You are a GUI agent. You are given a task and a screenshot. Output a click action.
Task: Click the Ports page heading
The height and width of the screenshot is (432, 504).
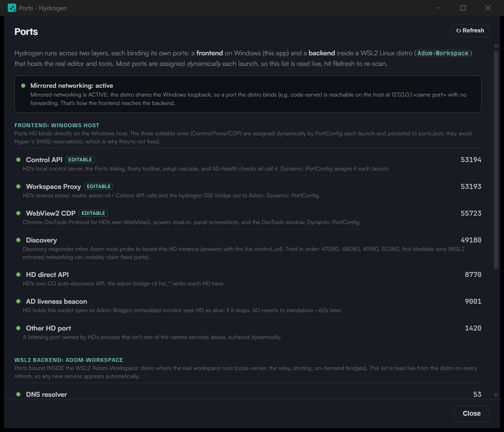click(x=26, y=32)
